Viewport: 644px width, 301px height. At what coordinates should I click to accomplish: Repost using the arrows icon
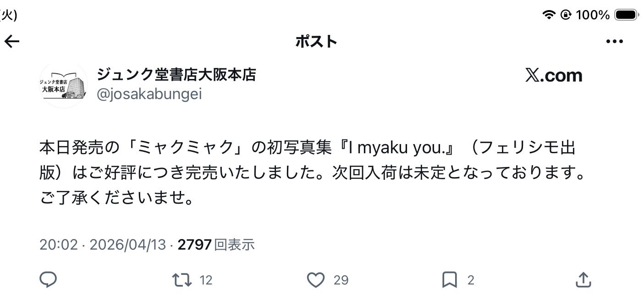click(x=182, y=279)
